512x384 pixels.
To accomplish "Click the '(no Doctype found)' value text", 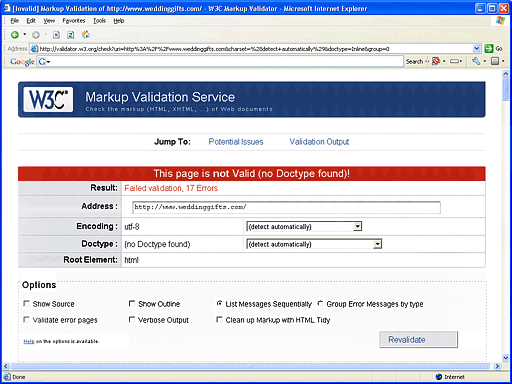I will (x=157, y=244).
